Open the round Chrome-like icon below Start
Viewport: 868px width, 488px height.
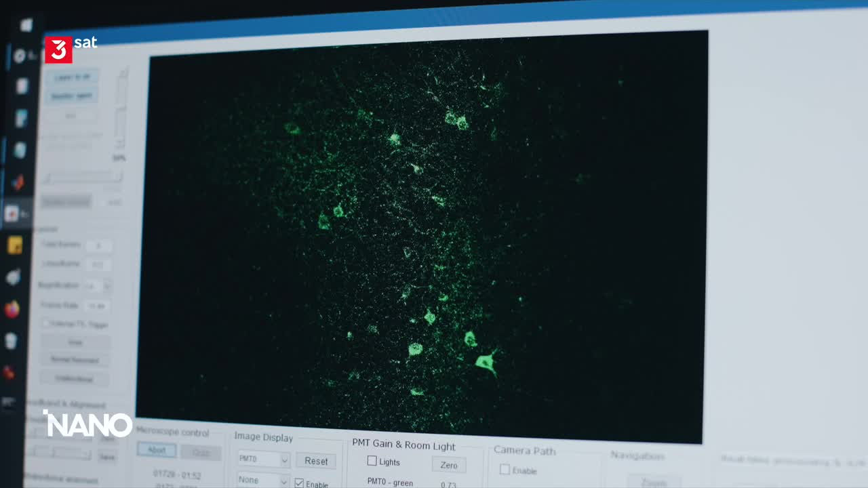pos(20,56)
